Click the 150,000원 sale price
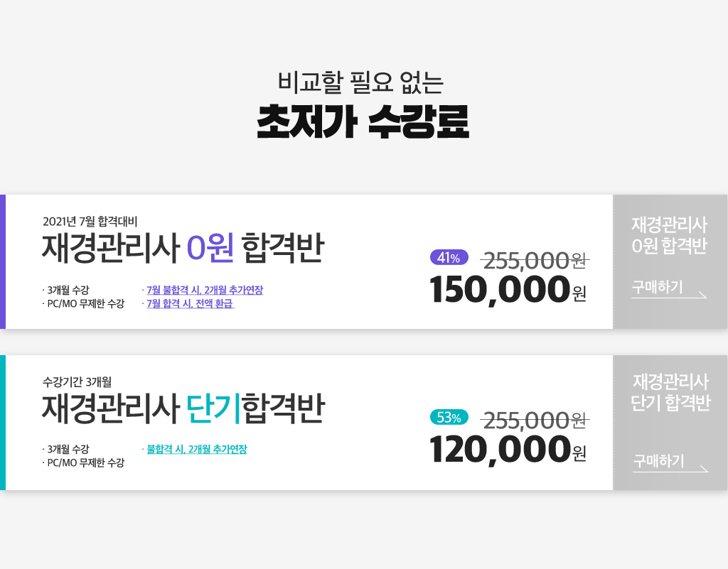The height and width of the screenshot is (569, 728). (x=508, y=290)
